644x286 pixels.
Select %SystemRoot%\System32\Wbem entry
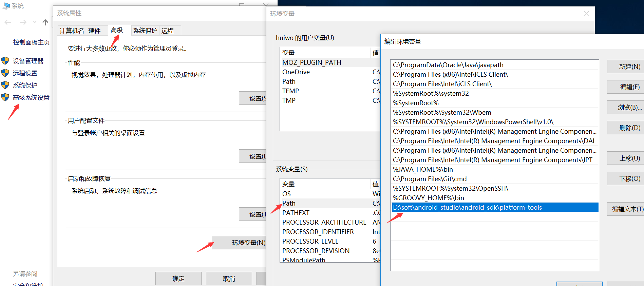[495, 112]
